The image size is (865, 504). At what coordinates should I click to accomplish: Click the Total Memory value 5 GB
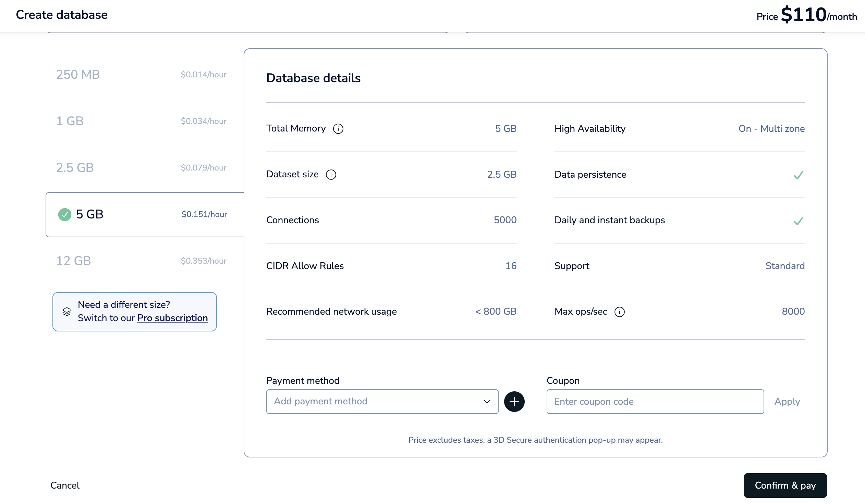[x=505, y=129]
